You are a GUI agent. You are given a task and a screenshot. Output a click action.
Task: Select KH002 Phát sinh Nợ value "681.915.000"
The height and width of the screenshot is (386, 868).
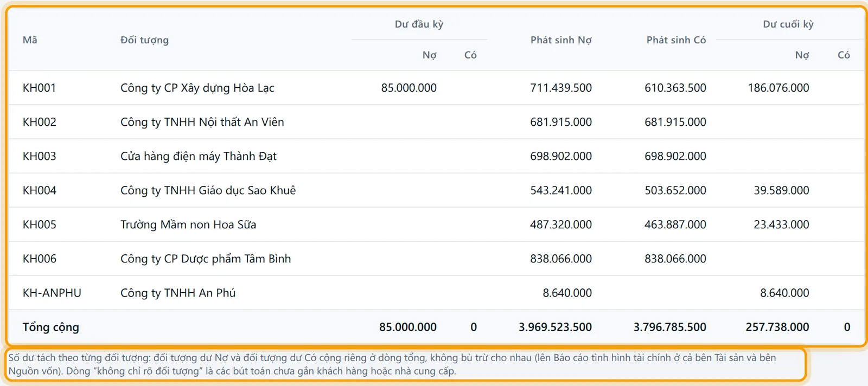tap(561, 122)
